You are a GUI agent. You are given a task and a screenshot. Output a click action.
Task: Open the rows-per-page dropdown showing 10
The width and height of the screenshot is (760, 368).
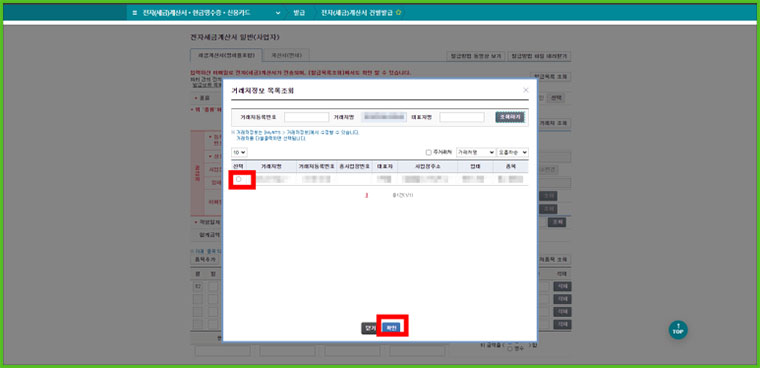pyautogui.click(x=239, y=152)
